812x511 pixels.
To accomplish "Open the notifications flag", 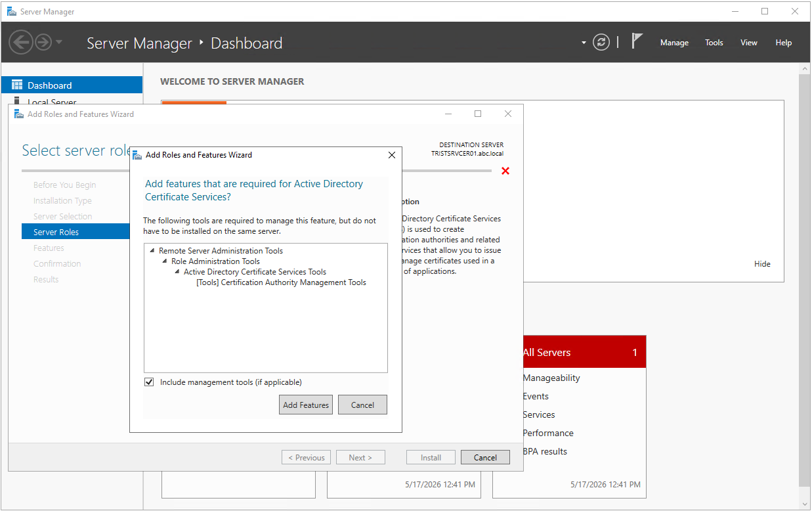I will 637,41.
